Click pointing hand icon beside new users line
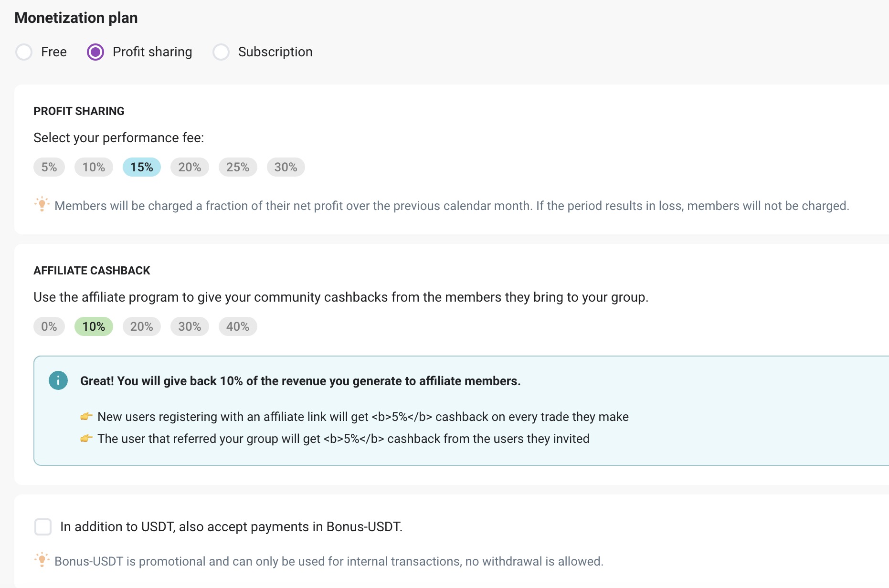The height and width of the screenshot is (588, 889). click(x=86, y=416)
